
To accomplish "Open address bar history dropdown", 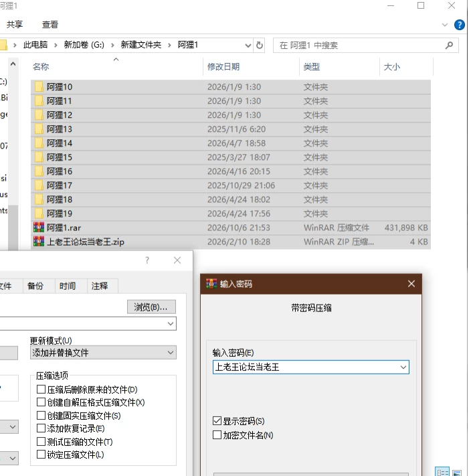I will pyautogui.click(x=248, y=46).
